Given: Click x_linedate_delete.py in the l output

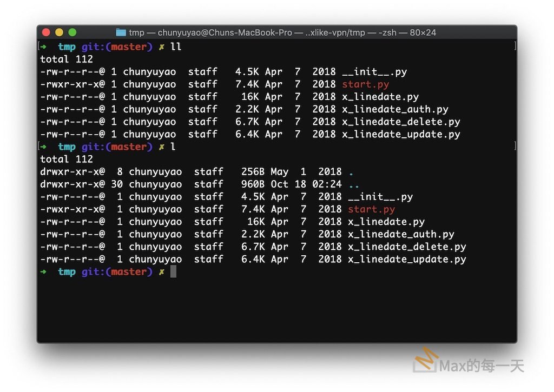Looking at the screenshot, I should point(407,247).
